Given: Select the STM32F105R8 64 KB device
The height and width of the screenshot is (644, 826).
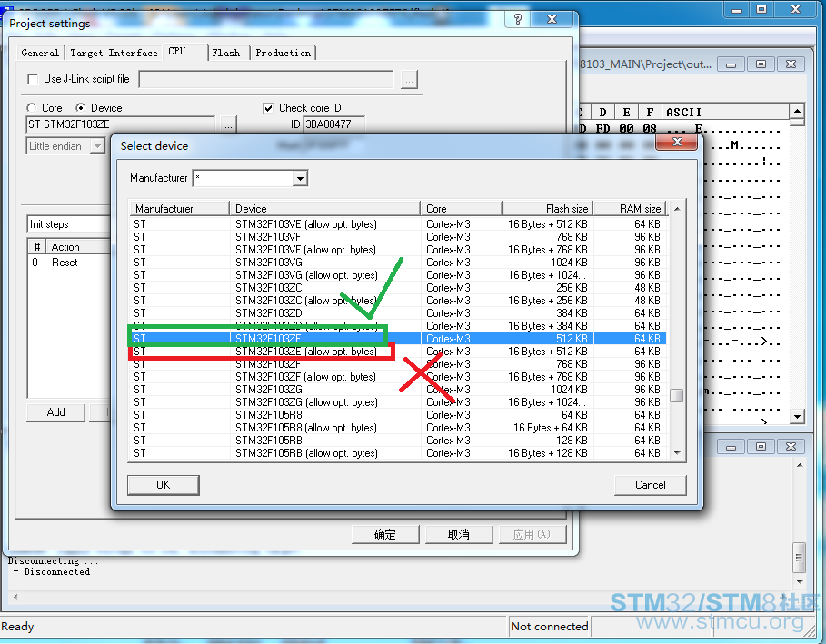Looking at the screenshot, I should pos(398,415).
